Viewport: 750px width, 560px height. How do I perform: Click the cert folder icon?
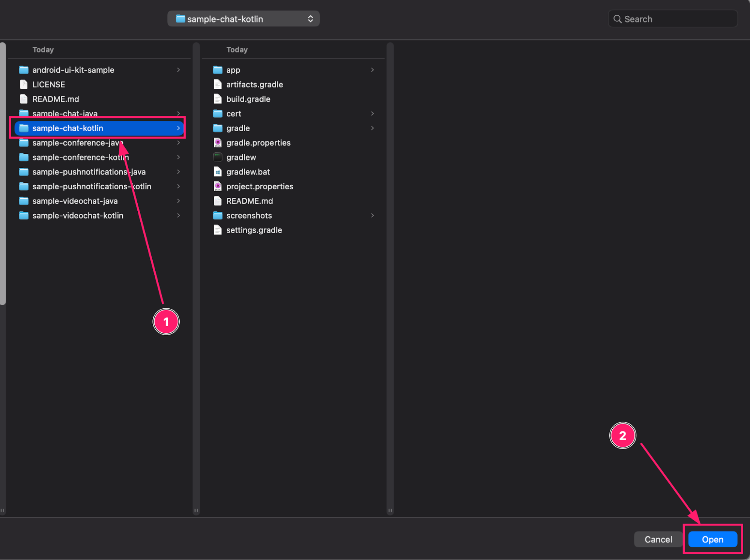click(218, 114)
